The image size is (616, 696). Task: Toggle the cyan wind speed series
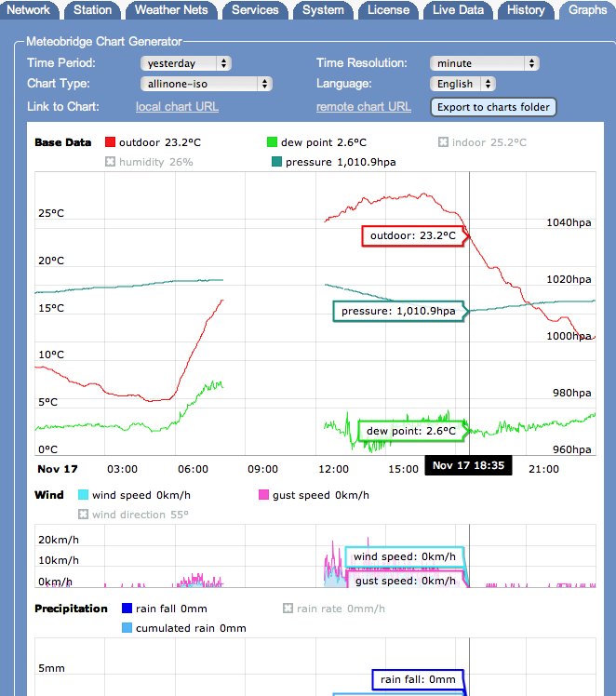(x=83, y=494)
